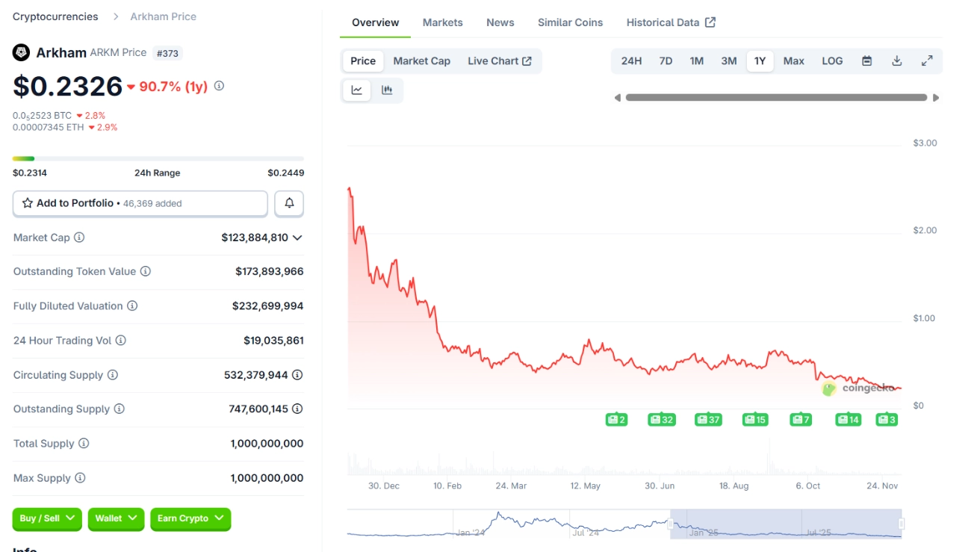Expand chart to fullscreen

click(927, 61)
